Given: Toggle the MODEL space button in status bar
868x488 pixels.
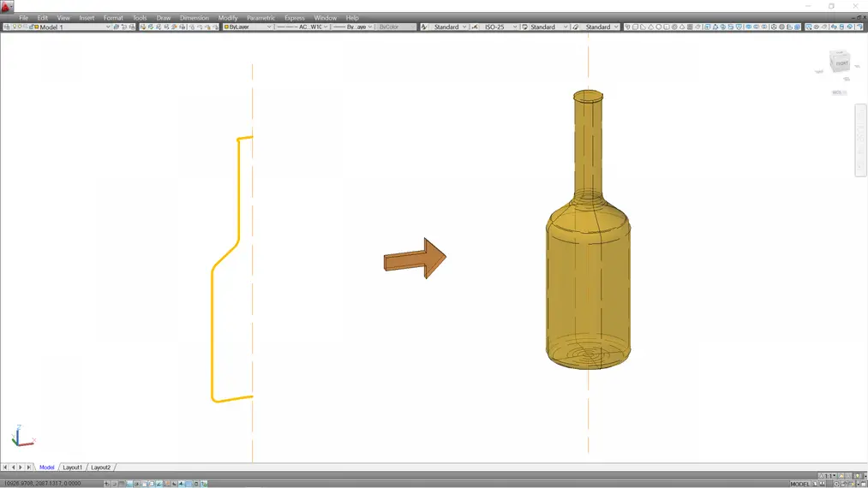Looking at the screenshot, I should (799, 484).
